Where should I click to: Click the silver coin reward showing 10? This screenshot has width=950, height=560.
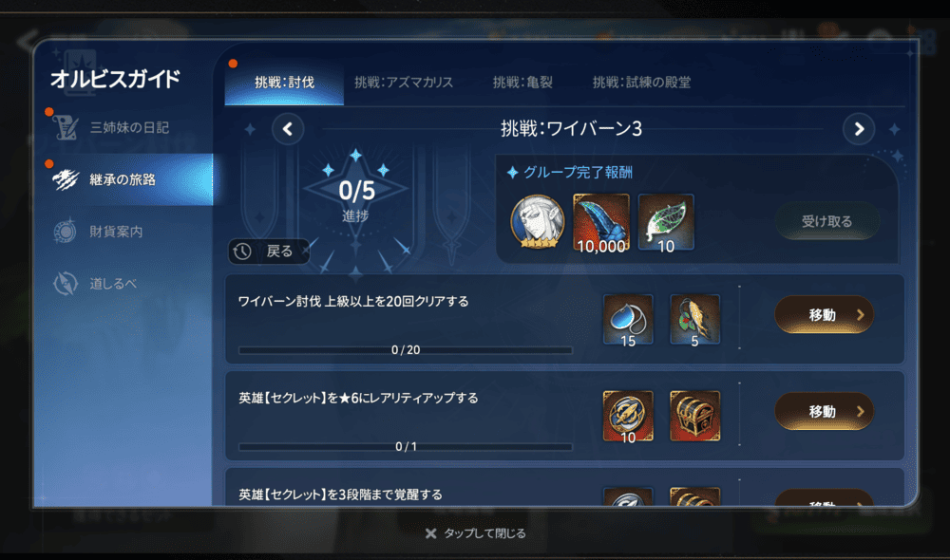click(628, 416)
